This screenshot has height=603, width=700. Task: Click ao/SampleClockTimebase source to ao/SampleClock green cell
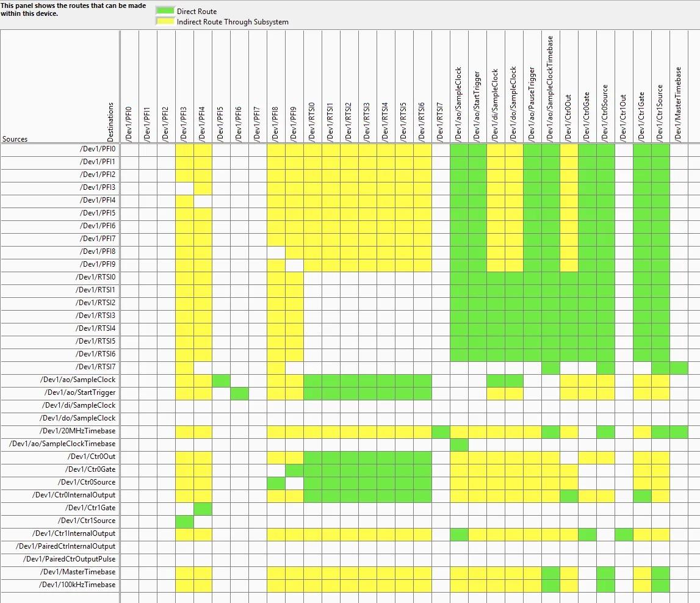[459, 444]
